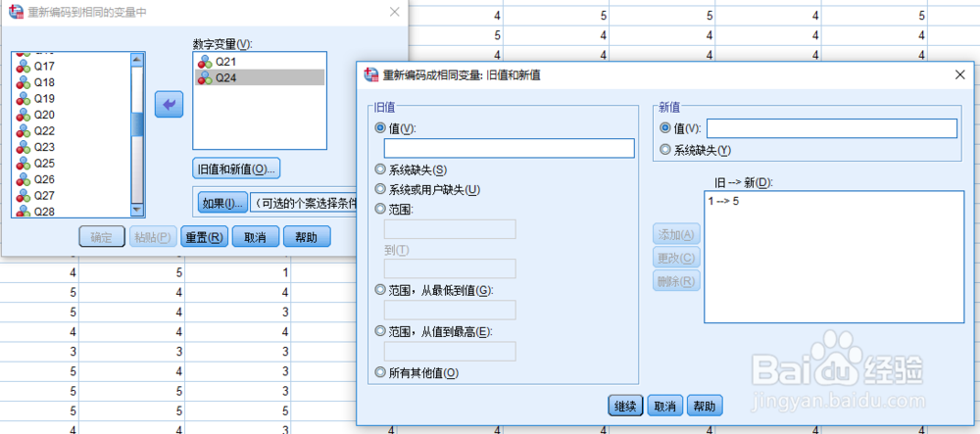Screen dimensions: 980x434
Task: Click SPSS icon in 旧值和新值 title bar
Action: [x=371, y=74]
